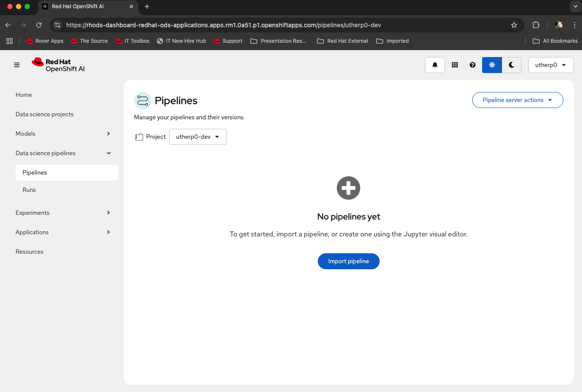Bookmark this page with the star icon

[514, 25]
